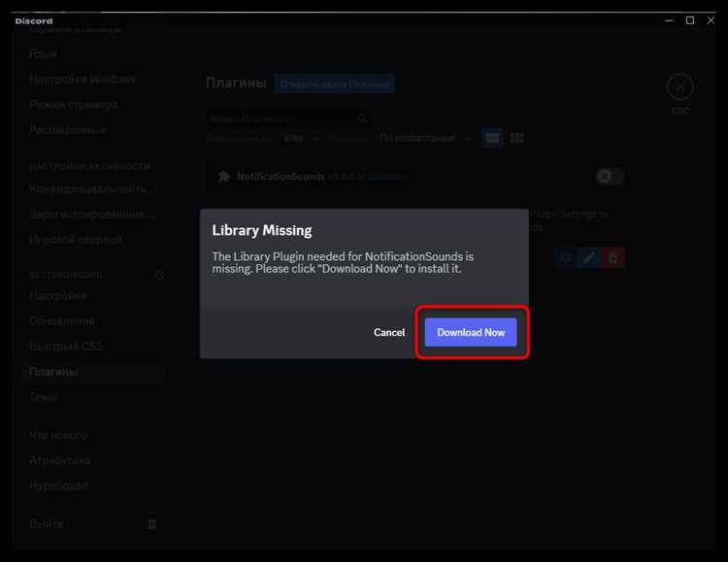Edit NotificationSounds with the pencil icon
The height and width of the screenshot is (562, 728).
[x=589, y=258]
